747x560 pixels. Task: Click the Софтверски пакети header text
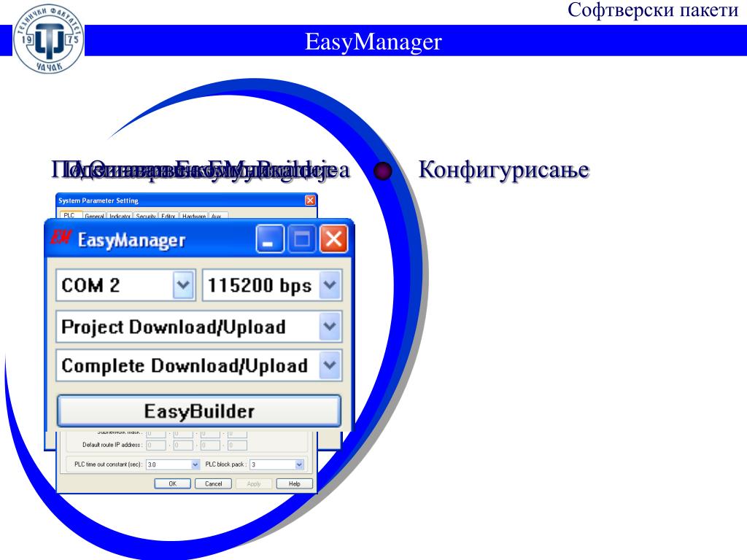653,10
